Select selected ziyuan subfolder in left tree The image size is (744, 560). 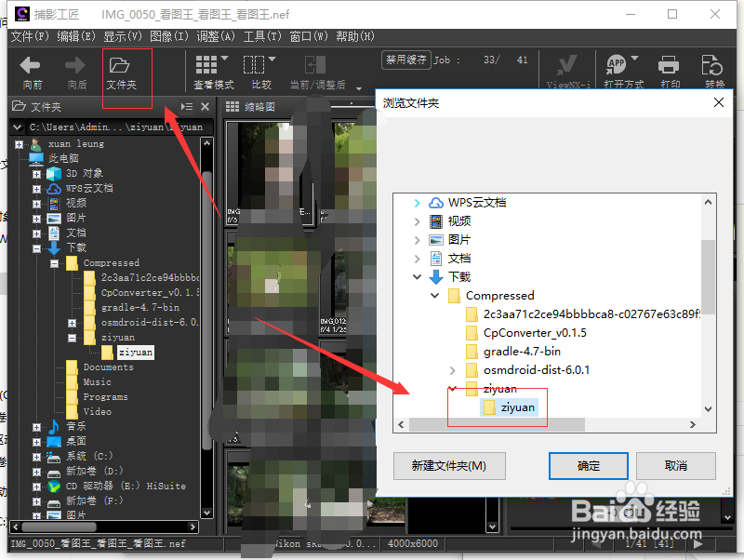[x=136, y=353]
